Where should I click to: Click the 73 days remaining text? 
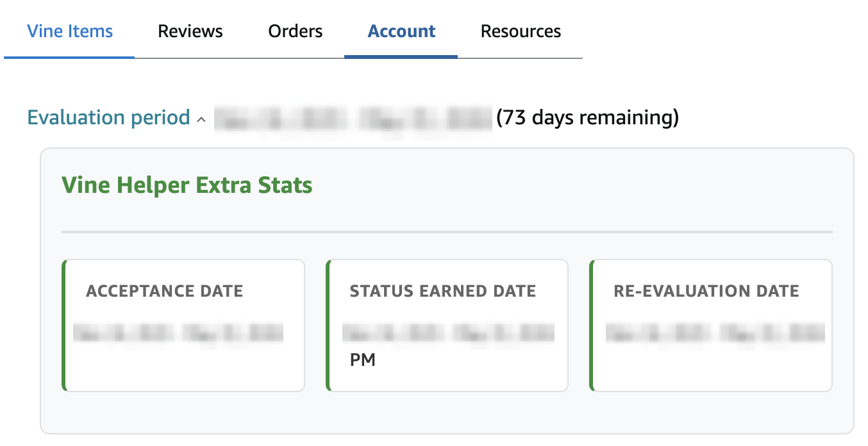587,118
